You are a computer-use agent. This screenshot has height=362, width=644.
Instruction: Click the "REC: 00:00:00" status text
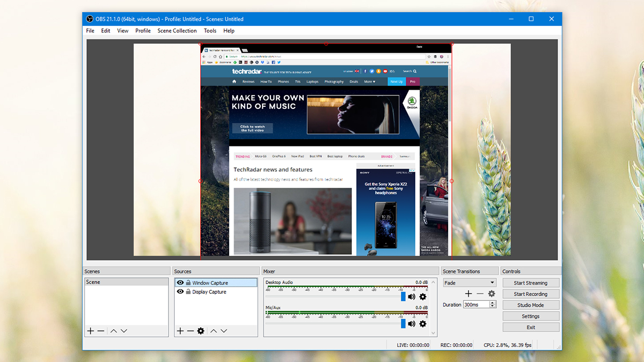(456, 345)
